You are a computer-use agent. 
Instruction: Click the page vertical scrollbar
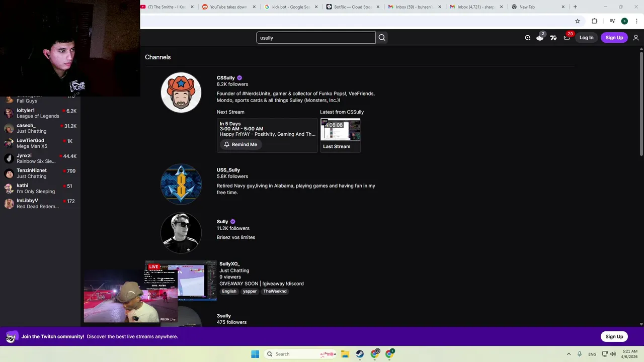pos(641,103)
